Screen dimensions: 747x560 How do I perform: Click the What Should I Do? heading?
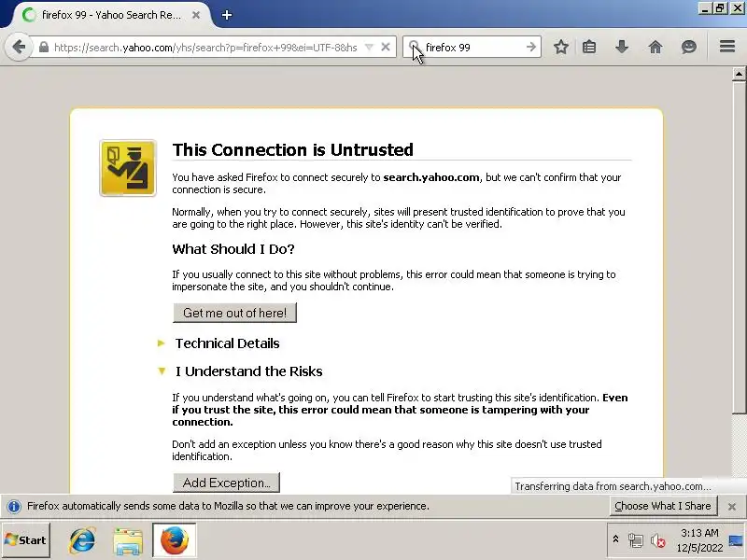(233, 249)
